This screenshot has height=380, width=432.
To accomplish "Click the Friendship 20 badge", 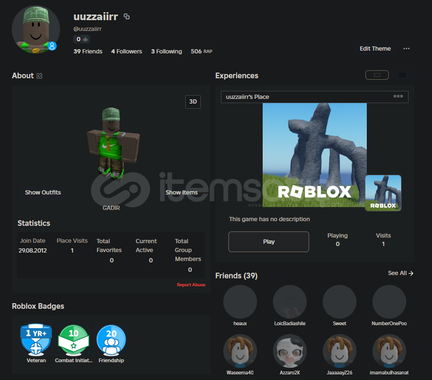I will point(111,339).
